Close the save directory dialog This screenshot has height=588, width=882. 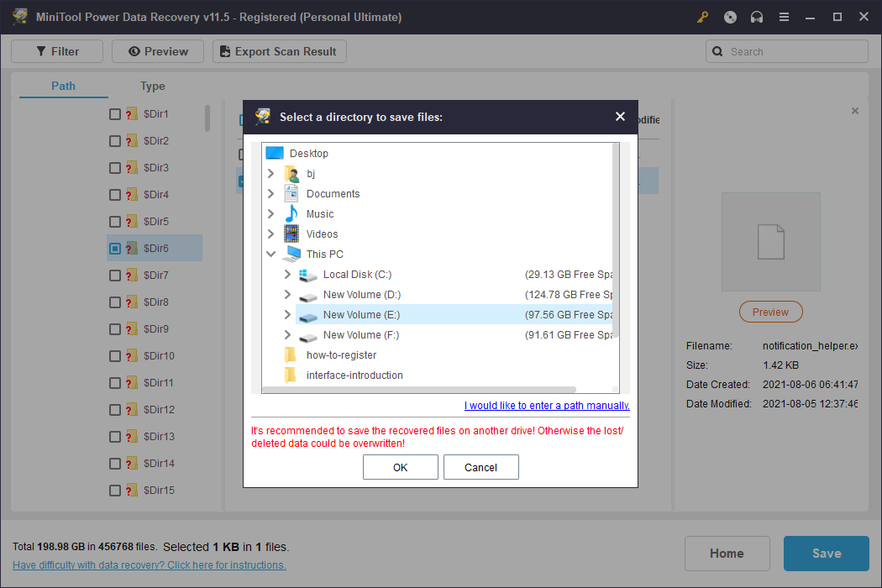(620, 117)
